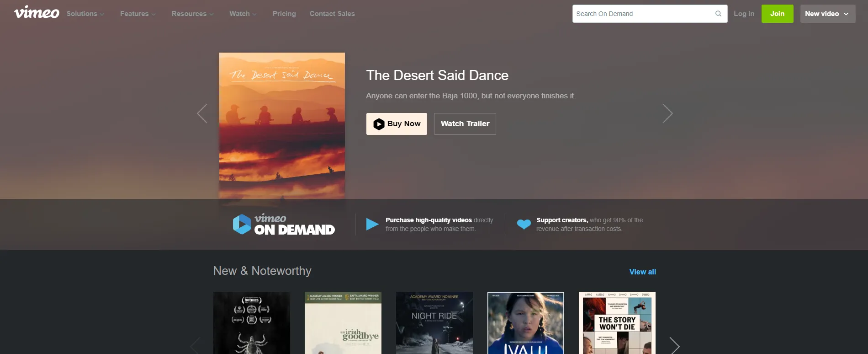This screenshot has width=868, height=354.
Task: Click The Desert Said Dance title
Action: tap(437, 75)
